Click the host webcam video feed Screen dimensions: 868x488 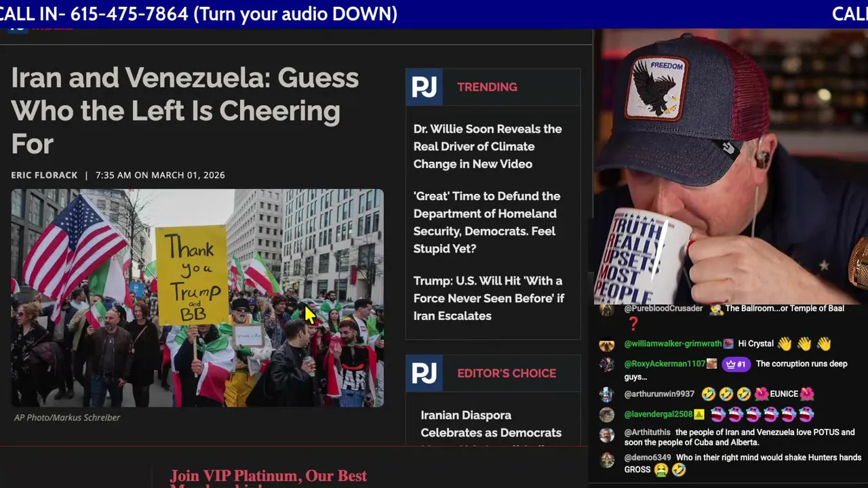(x=730, y=167)
